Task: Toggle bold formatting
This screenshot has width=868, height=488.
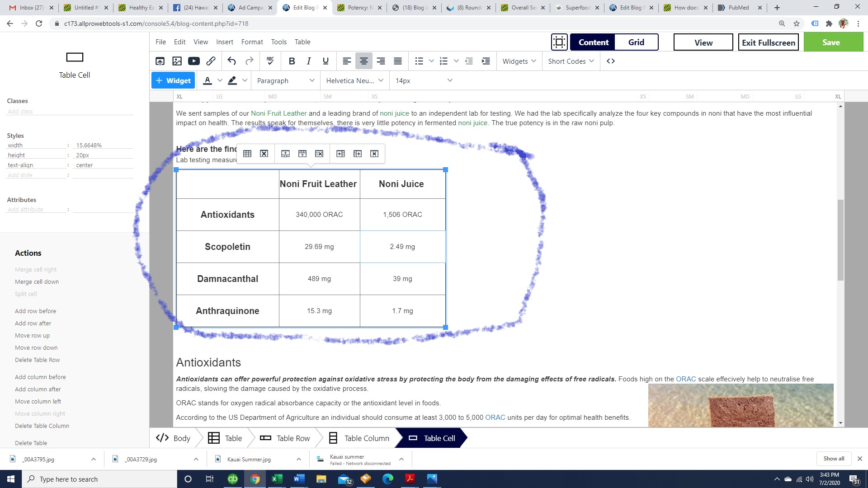Action: [x=292, y=61]
